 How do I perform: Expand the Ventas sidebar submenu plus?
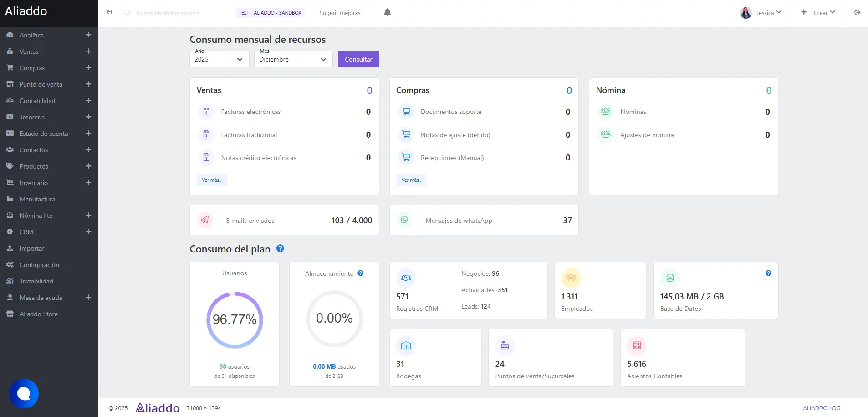coord(88,51)
